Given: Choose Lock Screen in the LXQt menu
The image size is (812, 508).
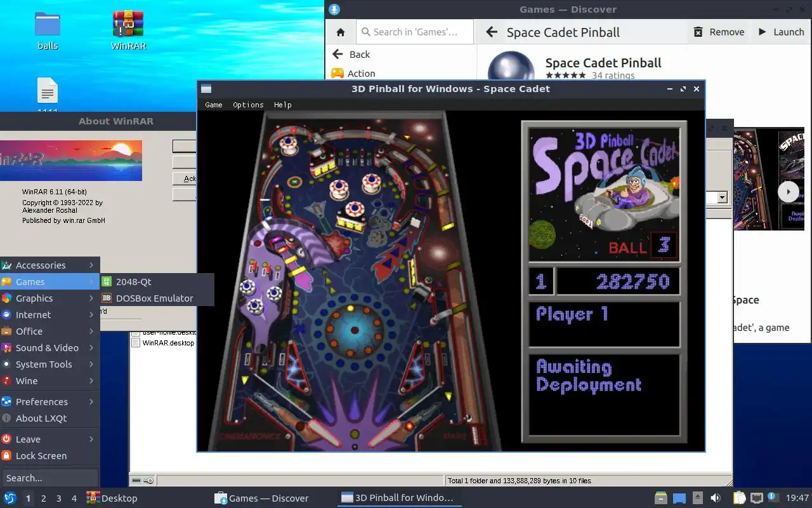Looking at the screenshot, I should pyautogui.click(x=50, y=456).
